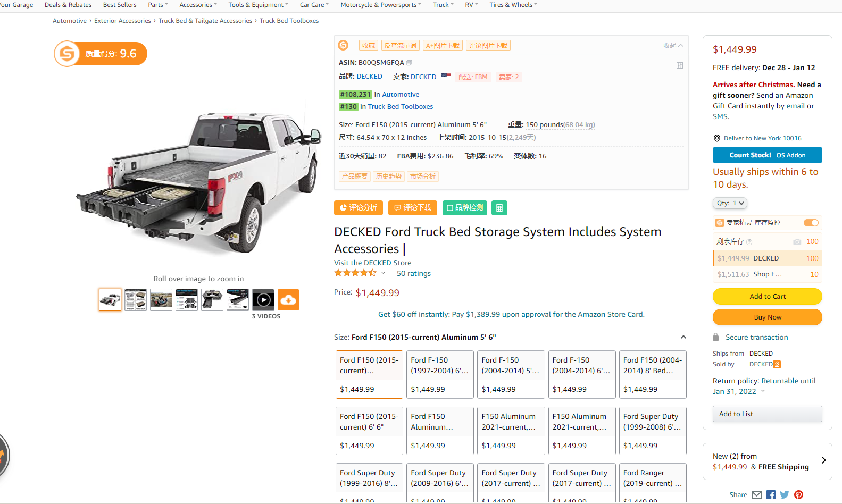Screen dimensions: 842x504
Task: Go to Best Sellers
Action: (120, 5)
